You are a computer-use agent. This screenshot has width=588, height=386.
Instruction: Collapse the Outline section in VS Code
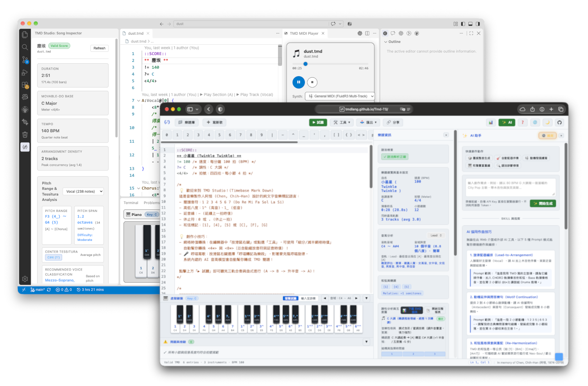pos(386,42)
